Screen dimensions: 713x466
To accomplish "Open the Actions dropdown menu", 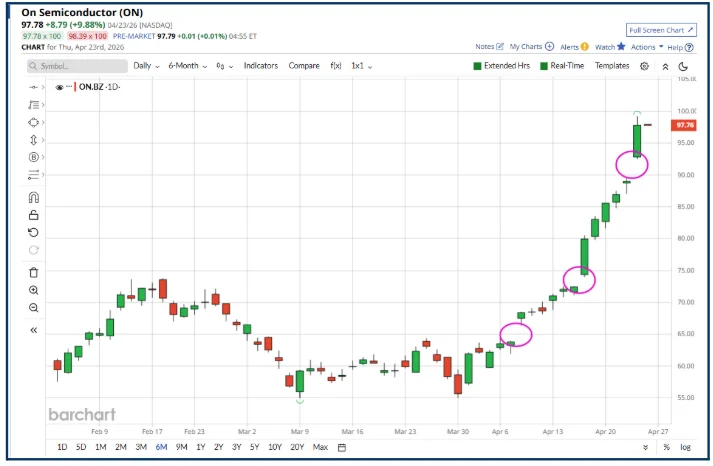I will point(647,47).
